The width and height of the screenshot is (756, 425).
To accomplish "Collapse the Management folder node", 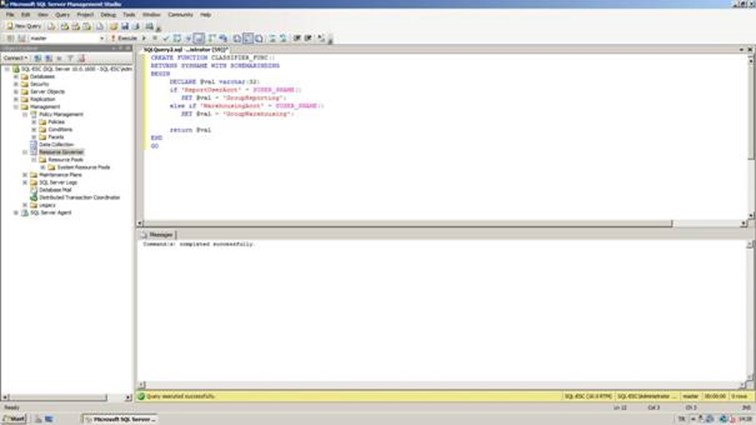I will [x=16, y=107].
